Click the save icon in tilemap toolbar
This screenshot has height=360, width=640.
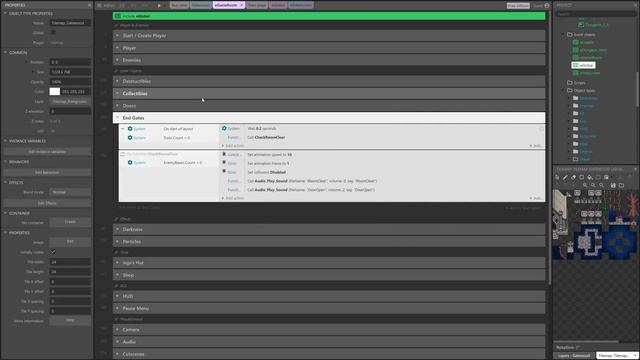(613, 185)
